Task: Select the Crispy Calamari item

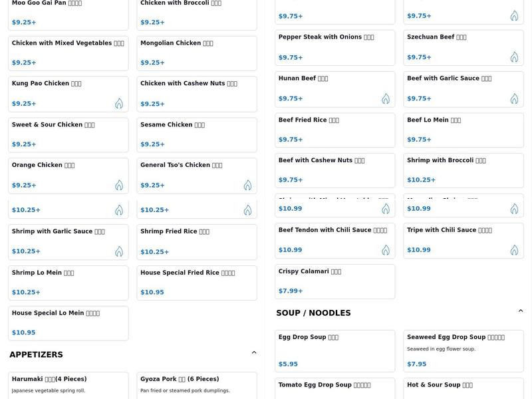Action: click(x=335, y=281)
